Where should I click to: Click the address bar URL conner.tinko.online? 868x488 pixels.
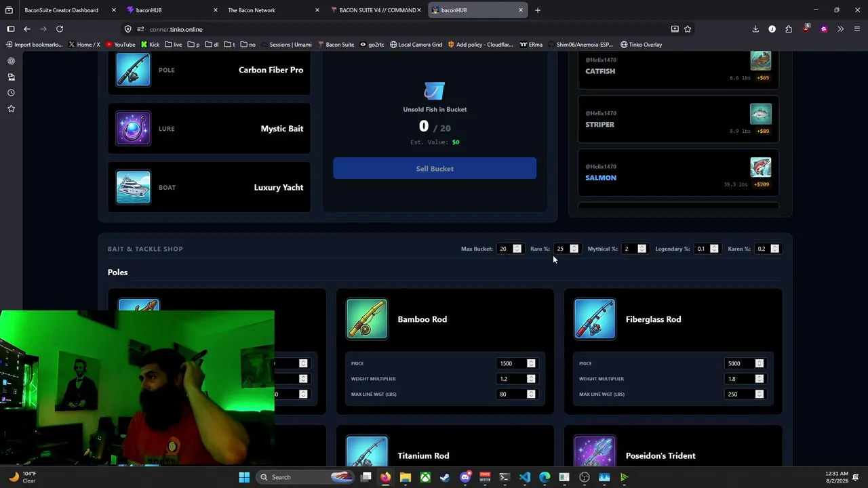pos(176,29)
